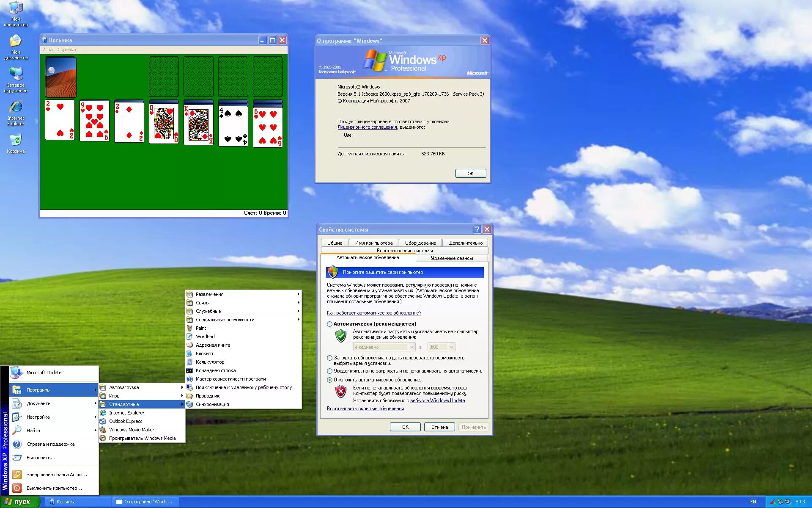Click the Как работает автоматическое обновление link

[x=373, y=312]
